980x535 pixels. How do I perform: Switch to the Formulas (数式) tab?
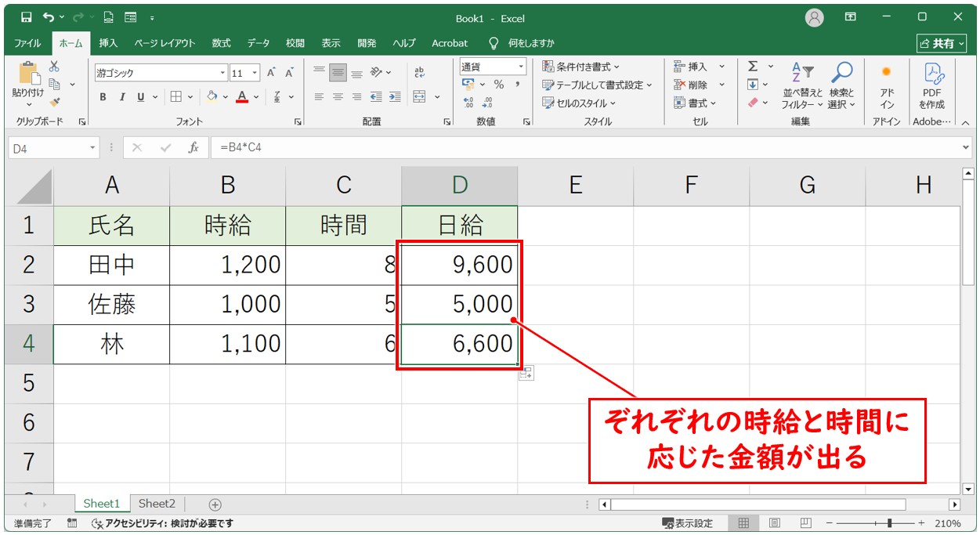tap(221, 43)
